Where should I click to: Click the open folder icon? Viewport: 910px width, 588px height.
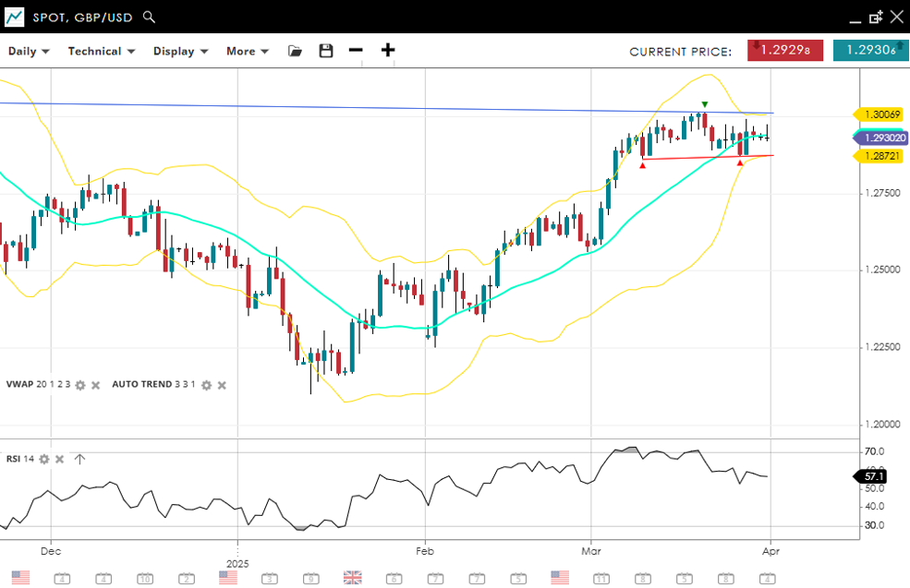(x=295, y=51)
